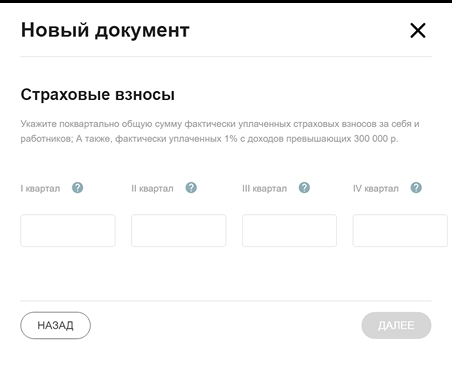Select the IV квартал label
The width and height of the screenshot is (452, 388).
(x=376, y=189)
